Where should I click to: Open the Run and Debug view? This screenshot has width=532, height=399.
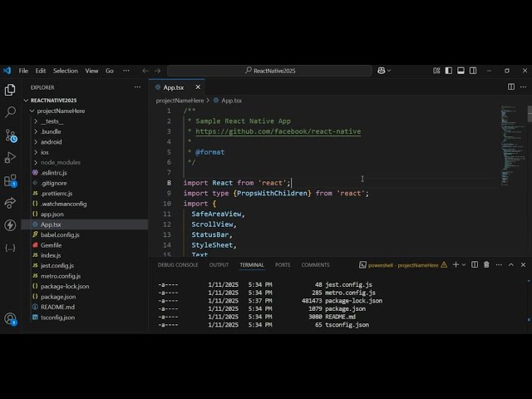(10, 158)
